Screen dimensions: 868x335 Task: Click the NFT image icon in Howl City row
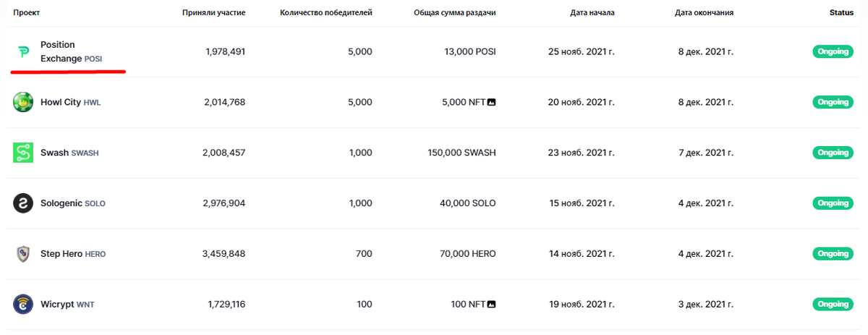pyautogui.click(x=492, y=102)
